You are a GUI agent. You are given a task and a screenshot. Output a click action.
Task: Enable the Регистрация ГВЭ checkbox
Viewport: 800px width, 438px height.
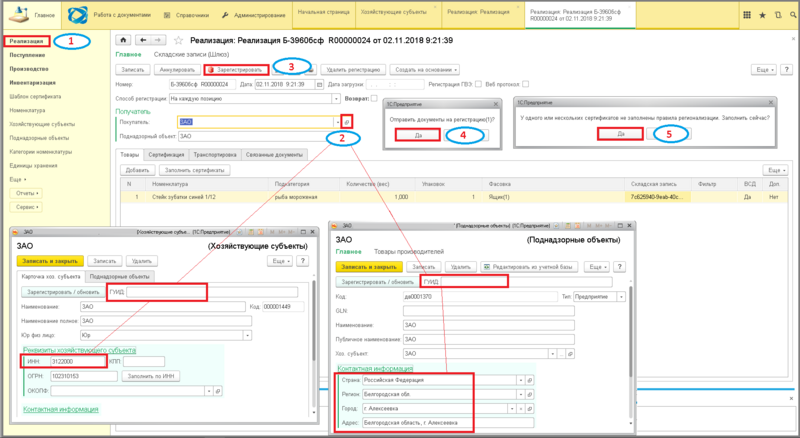coord(478,84)
